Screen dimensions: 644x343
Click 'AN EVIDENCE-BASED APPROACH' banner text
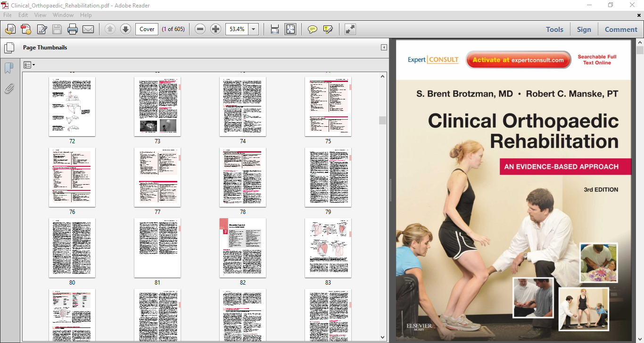pyautogui.click(x=561, y=166)
